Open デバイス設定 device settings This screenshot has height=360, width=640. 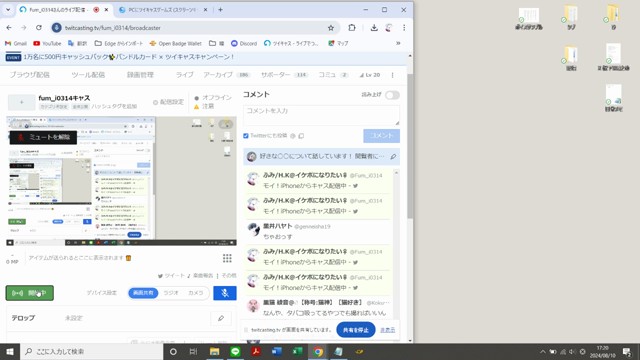[101, 293]
